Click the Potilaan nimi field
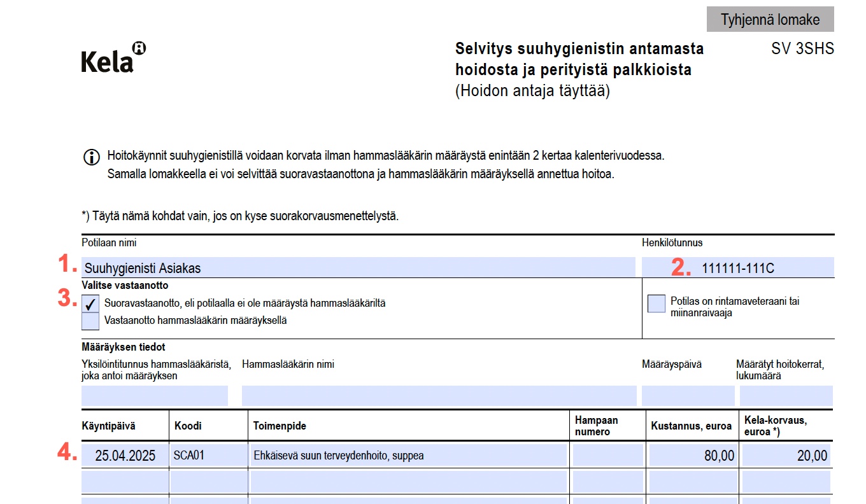This screenshot has width=866, height=504. [x=358, y=268]
